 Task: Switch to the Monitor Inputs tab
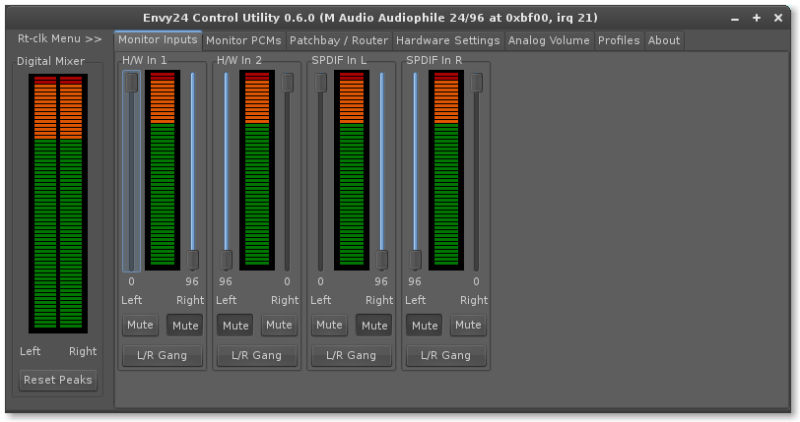point(158,40)
